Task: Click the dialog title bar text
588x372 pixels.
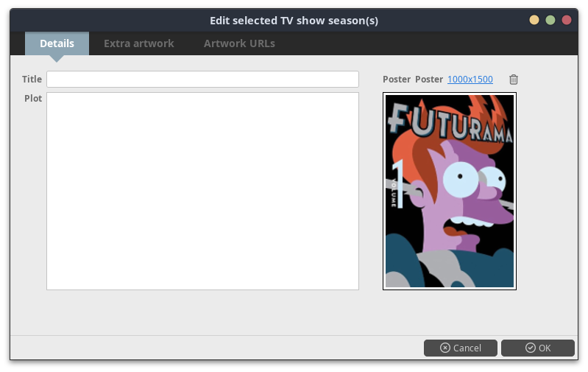Action: 294,21
